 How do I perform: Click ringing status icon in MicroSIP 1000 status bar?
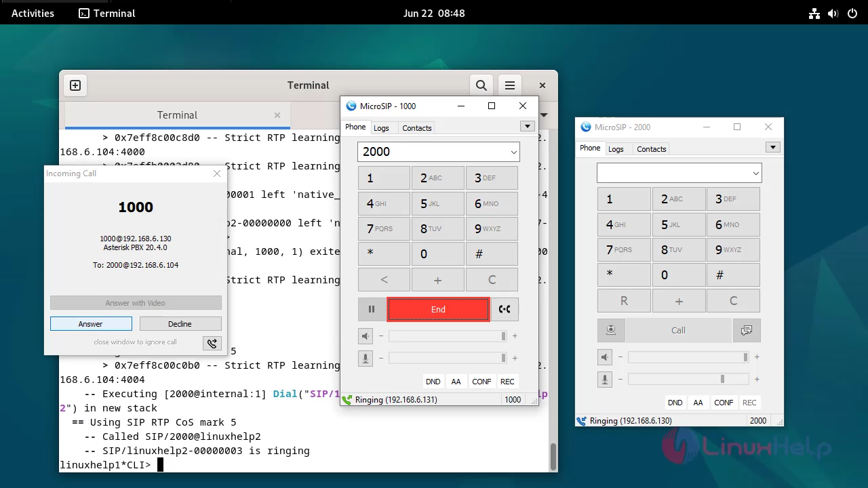click(348, 400)
